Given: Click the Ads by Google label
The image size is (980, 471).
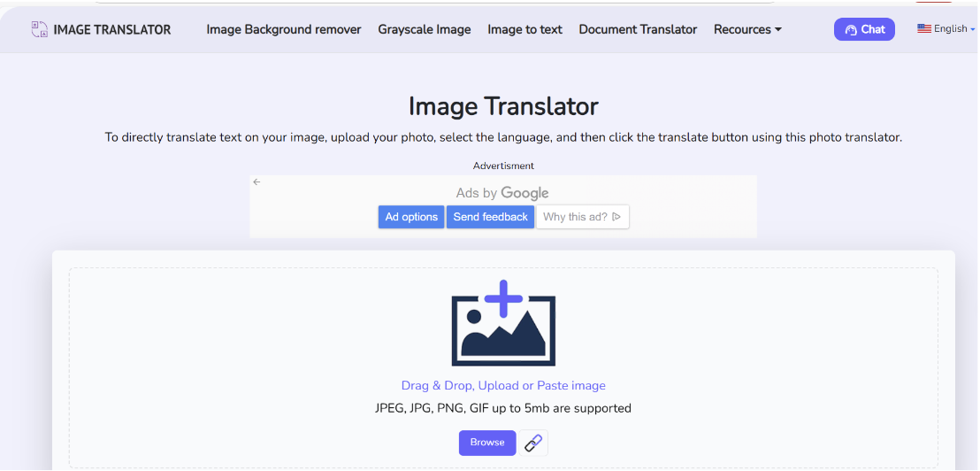Looking at the screenshot, I should (502, 193).
